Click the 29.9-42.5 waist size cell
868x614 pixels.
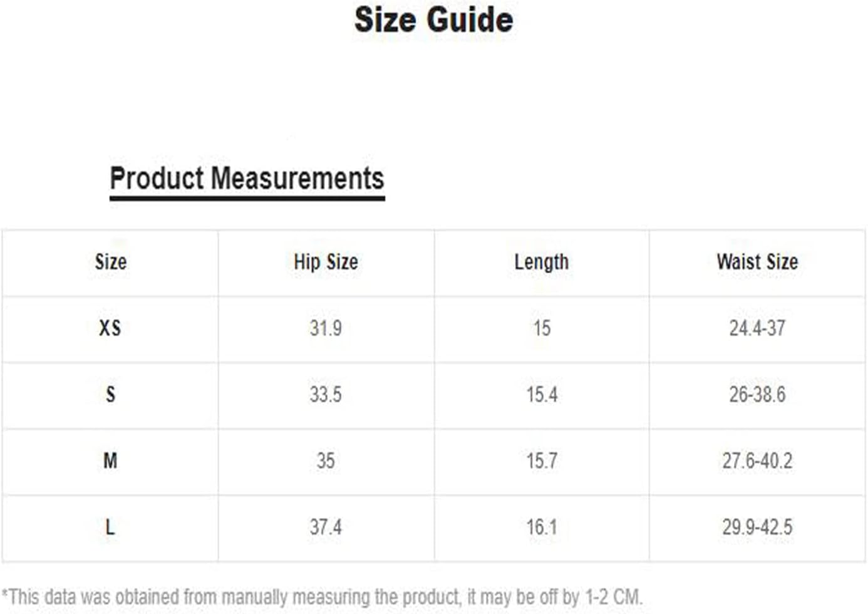click(x=757, y=528)
